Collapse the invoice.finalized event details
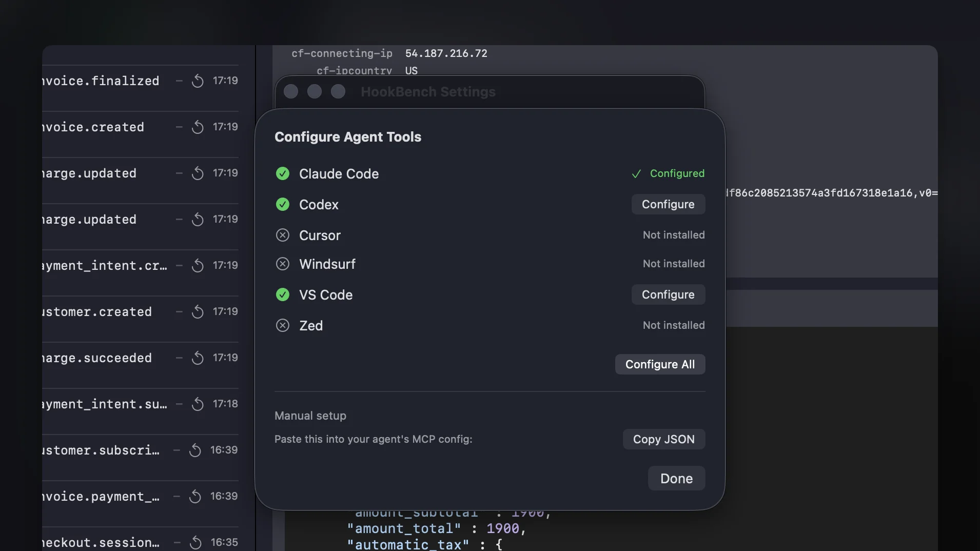 pos(179,81)
